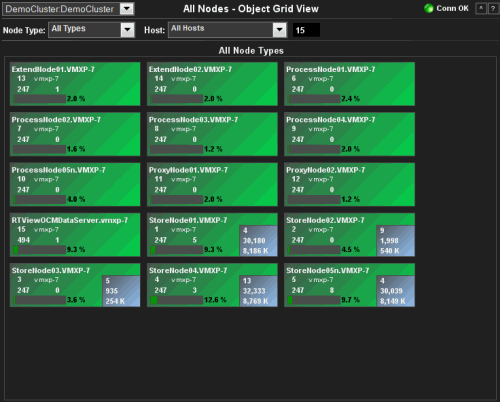Click the ExtendNode01 CPU bar

(x=40, y=99)
